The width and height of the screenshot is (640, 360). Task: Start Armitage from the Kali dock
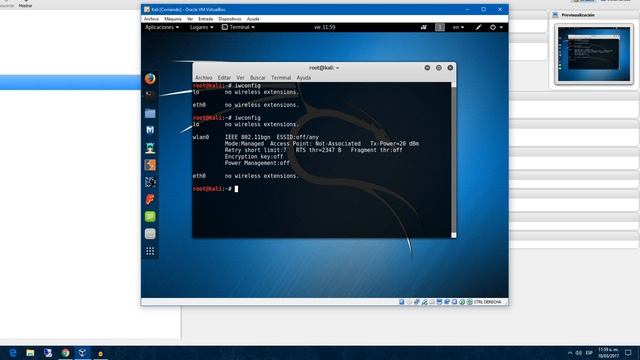point(150,148)
